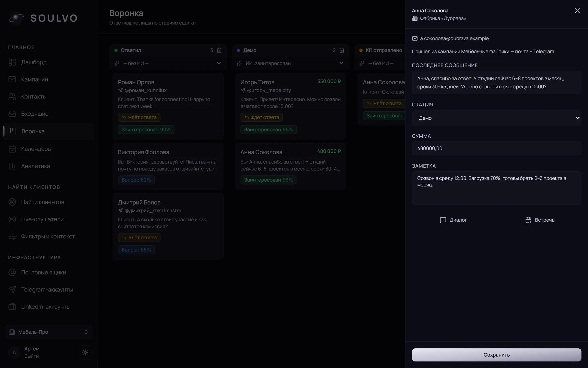Image resolution: width=588 pixels, height=368 pixels.
Task: Click the @дмитрий_shkafmaster Telegram handle
Action: (x=153, y=210)
